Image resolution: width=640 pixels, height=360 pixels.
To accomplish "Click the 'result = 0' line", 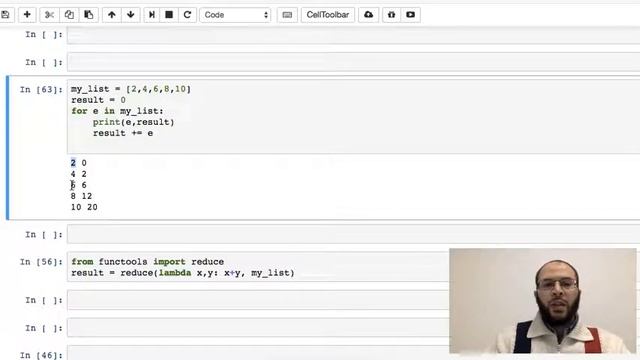I will pos(98,100).
